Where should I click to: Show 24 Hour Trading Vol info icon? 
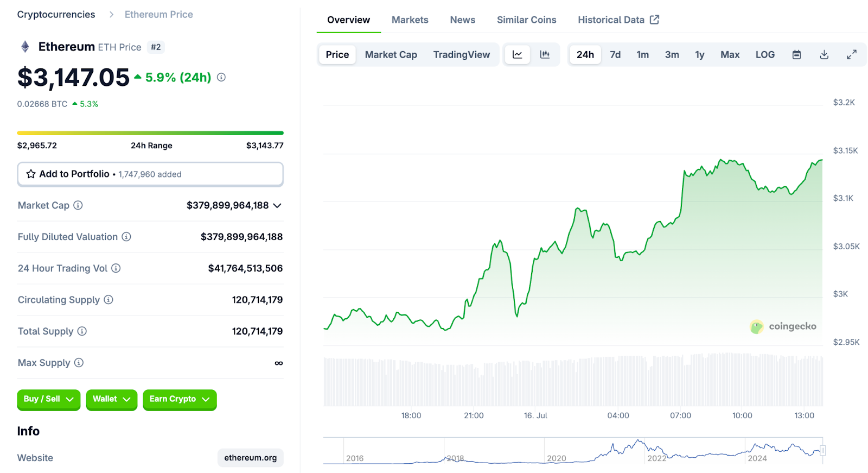[116, 268]
